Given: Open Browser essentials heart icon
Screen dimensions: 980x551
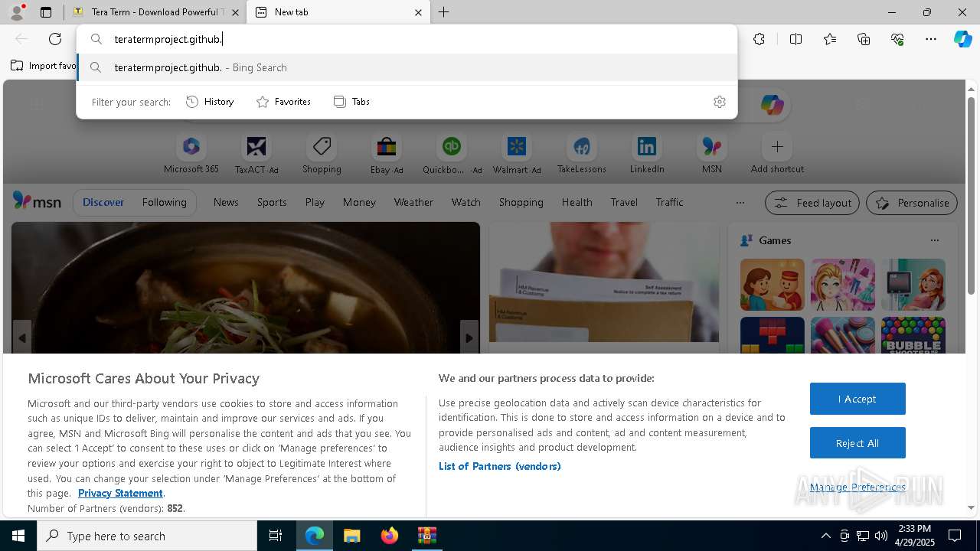Looking at the screenshot, I should pyautogui.click(x=897, y=39).
